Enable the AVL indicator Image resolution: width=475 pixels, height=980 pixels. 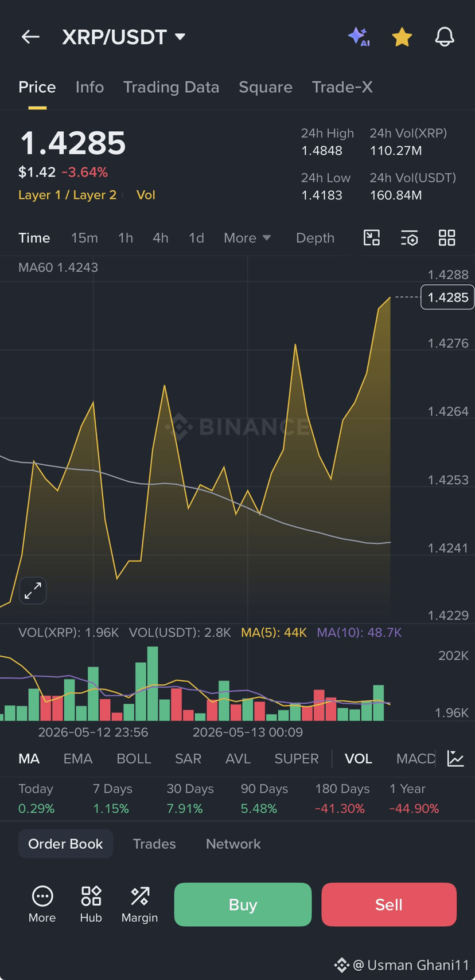tap(238, 759)
